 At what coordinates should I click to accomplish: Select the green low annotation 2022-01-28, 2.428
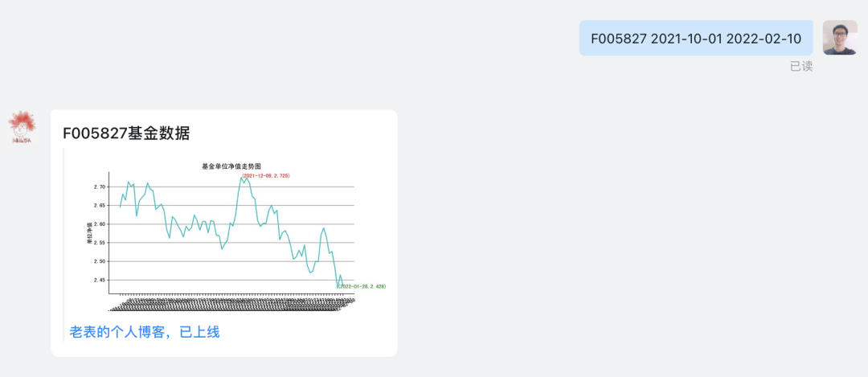[362, 286]
